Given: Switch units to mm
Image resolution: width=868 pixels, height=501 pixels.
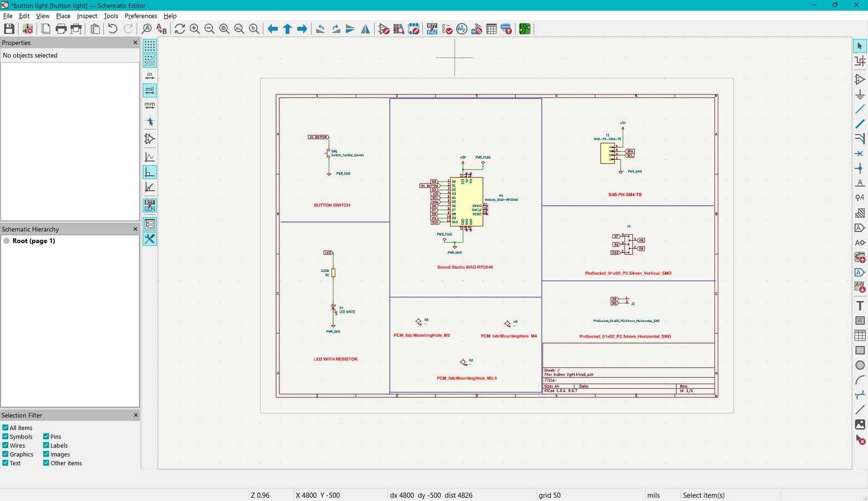Looking at the screenshot, I should click(x=150, y=105).
